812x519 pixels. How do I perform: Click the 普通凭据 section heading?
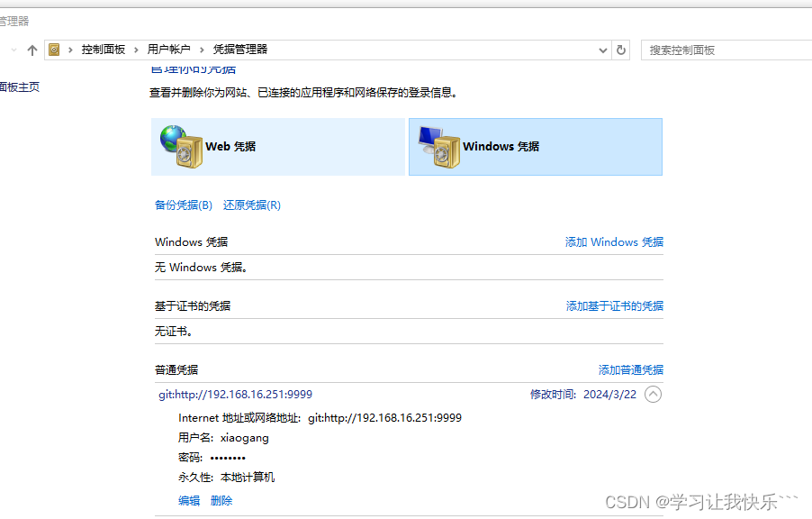tap(176, 369)
